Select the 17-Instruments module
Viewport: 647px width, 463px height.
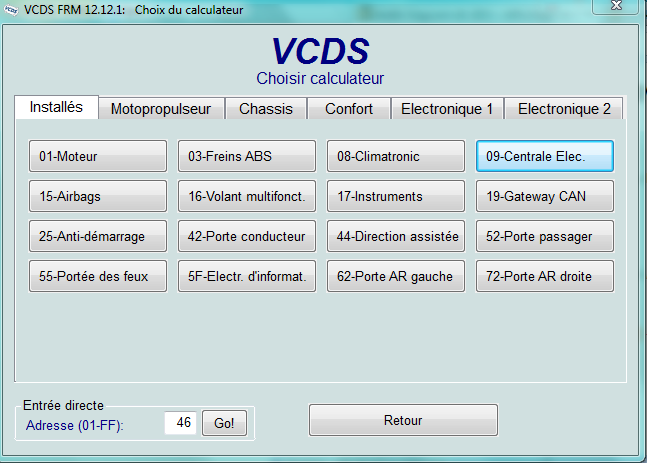pos(396,196)
